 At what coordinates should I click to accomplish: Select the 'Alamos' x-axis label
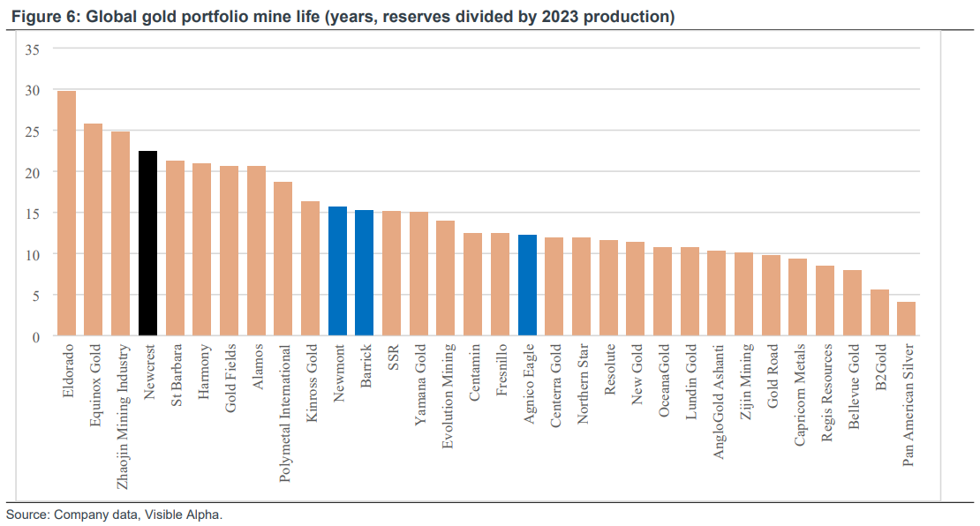pyautogui.click(x=258, y=367)
